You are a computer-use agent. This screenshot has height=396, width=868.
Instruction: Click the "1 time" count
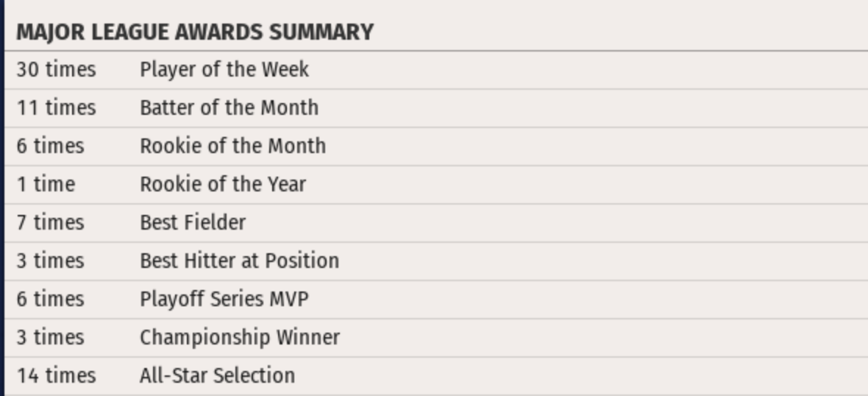pos(46,184)
